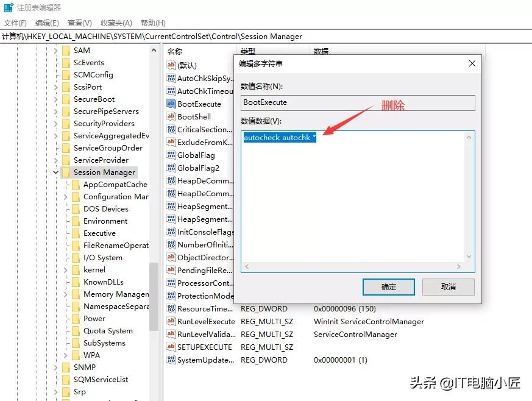Select the Environment subkey
The image size is (532, 401).
105,221
